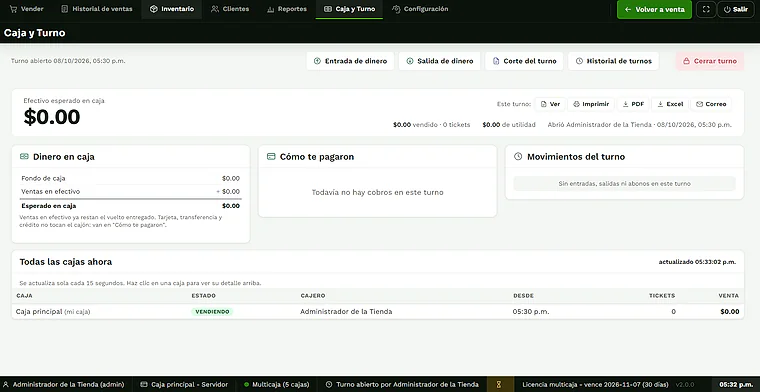Select the Caja y Turno tab
This screenshot has height=392, width=760.
(349, 9)
